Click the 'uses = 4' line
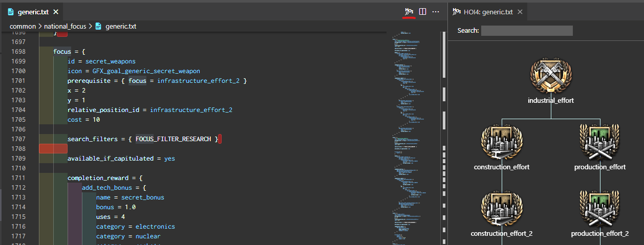This screenshot has height=245, width=644. point(111,217)
